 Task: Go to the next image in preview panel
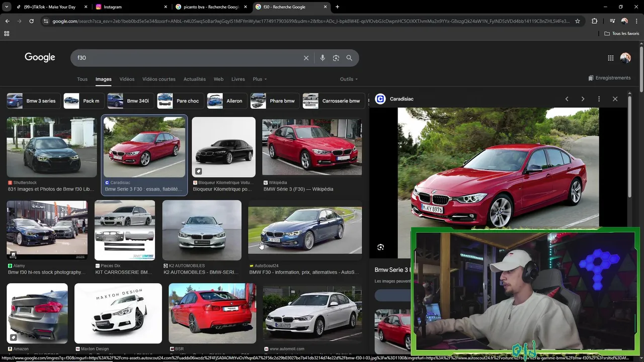coord(583,99)
